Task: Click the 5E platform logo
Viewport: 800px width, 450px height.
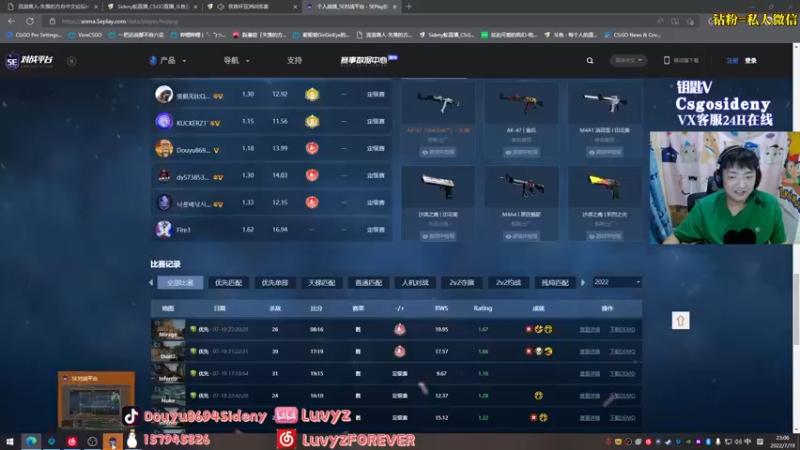Action: (x=29, y=61)
